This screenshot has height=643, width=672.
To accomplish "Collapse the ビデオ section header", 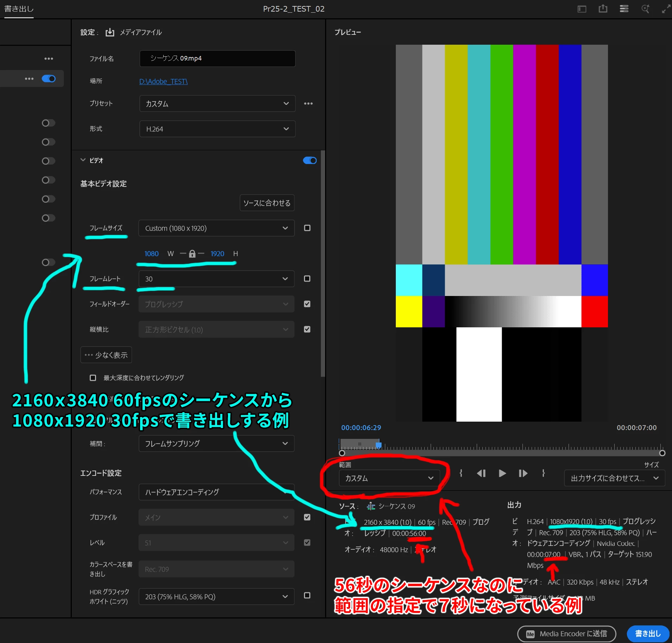I will [x=92, y=160].
